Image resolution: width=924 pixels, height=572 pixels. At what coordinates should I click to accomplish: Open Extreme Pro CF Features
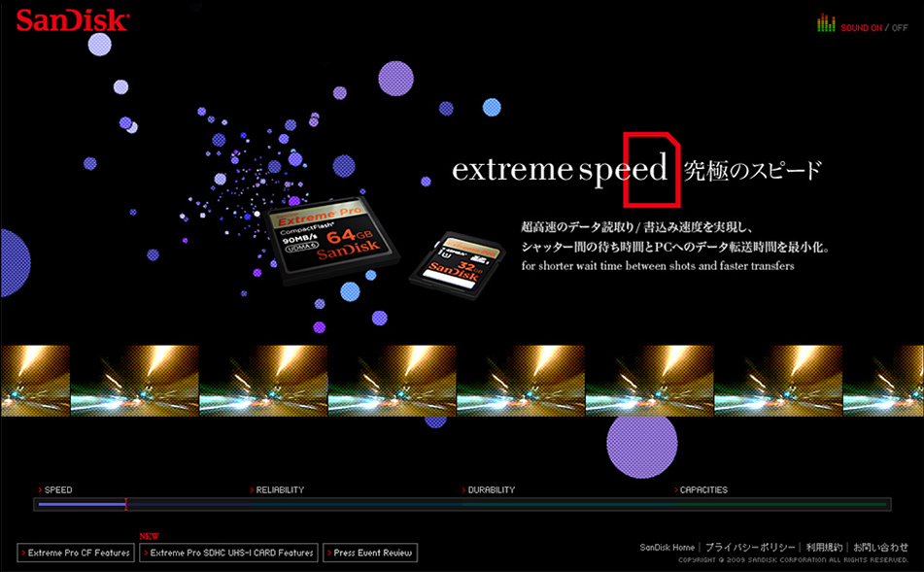coord(76,553)
